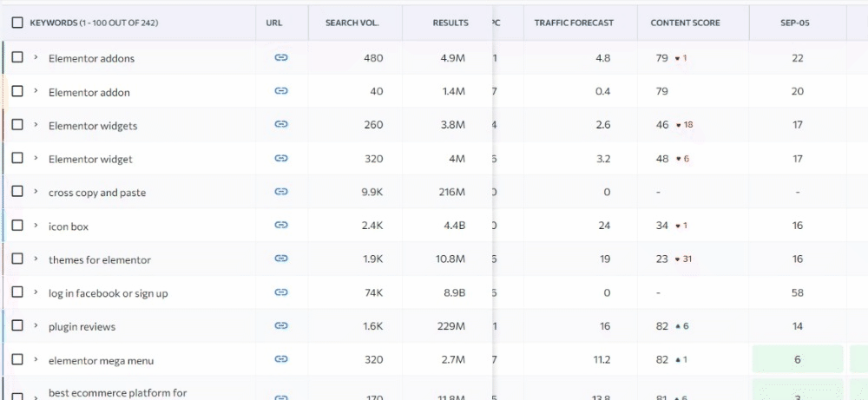Click green SEP-05 rank 6 cell
Viewport: 868px width, 400px height.
click(798, 359)
